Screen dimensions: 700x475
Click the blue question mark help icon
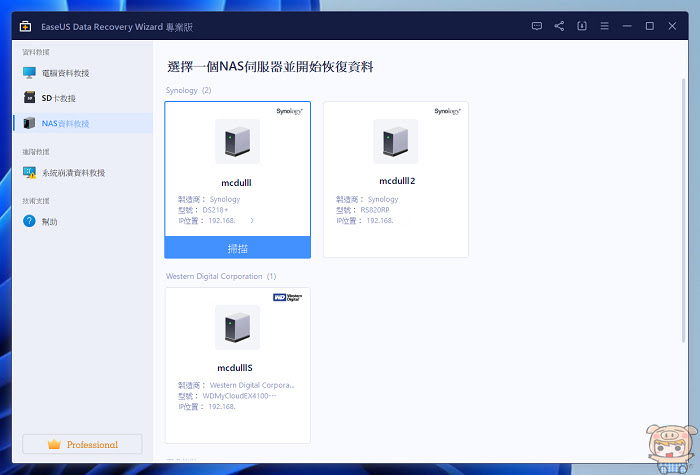pyautogui.click(x=29, y=221)
